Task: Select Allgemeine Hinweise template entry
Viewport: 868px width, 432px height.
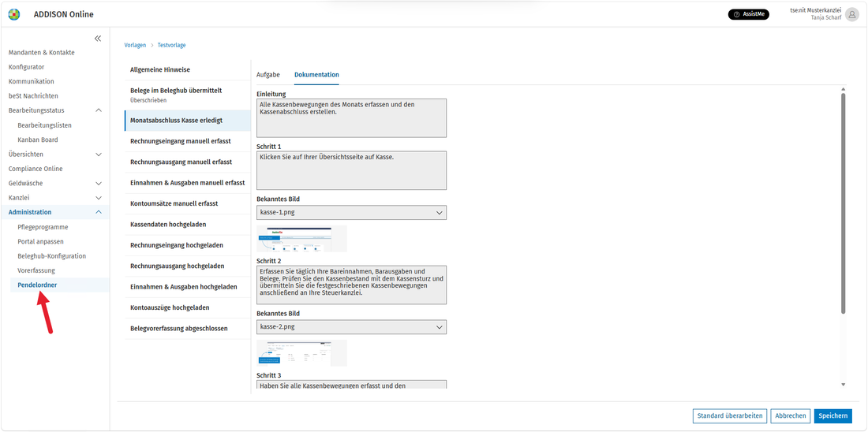Action: (188, 70)
